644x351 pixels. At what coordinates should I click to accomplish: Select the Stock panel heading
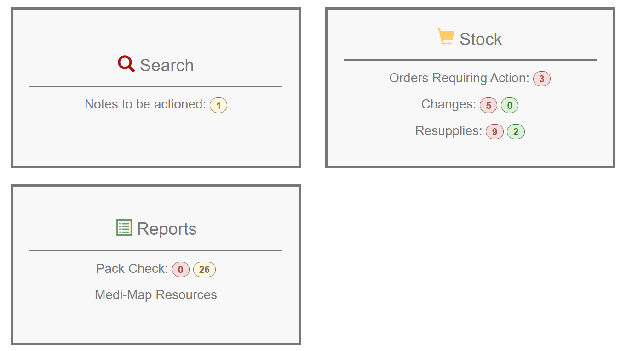pyautogui.click(x=481, y=39)
